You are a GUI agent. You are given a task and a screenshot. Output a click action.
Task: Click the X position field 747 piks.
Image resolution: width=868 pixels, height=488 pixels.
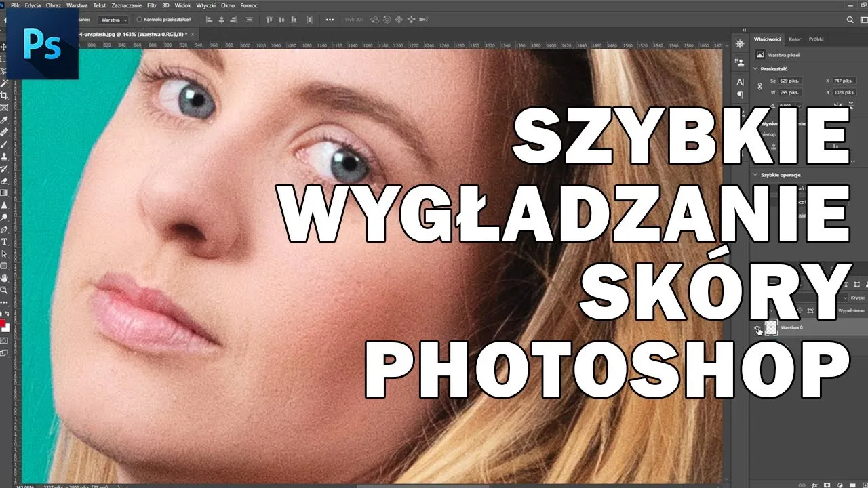845,81
